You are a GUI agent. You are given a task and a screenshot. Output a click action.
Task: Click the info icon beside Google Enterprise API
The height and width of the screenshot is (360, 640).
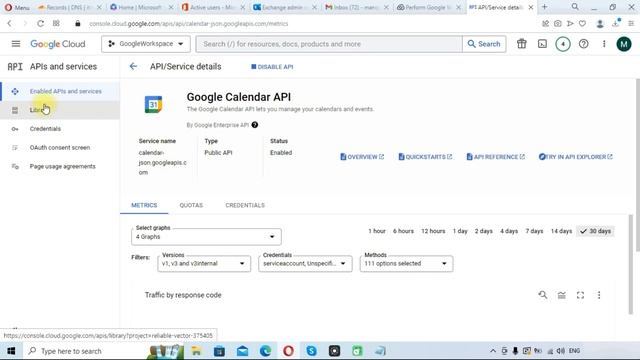pyautogui.click(x=255, y=125)
